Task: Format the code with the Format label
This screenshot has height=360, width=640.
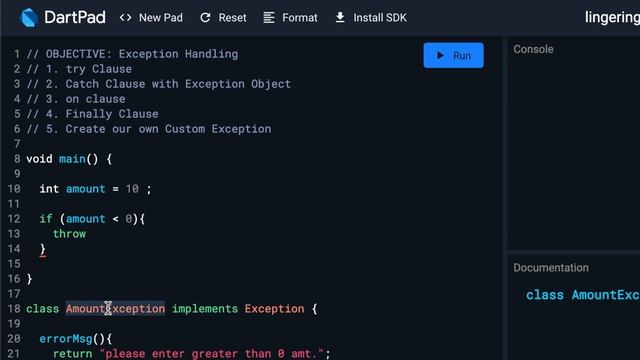Action: tap(300, 18)
